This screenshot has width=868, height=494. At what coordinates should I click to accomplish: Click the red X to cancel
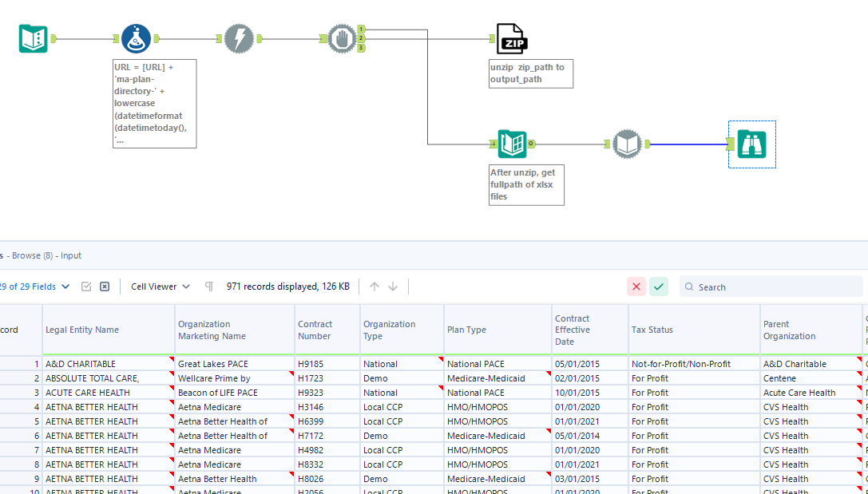(636, 286)
